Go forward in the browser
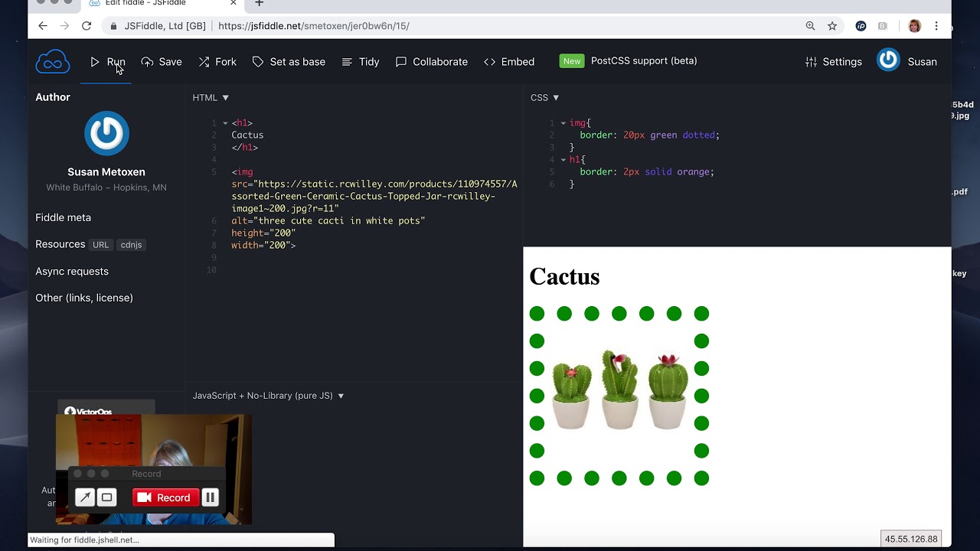Image resolution: width=980 pixels, height=551 pixels. pyautogui.click(x=64, y=26)
